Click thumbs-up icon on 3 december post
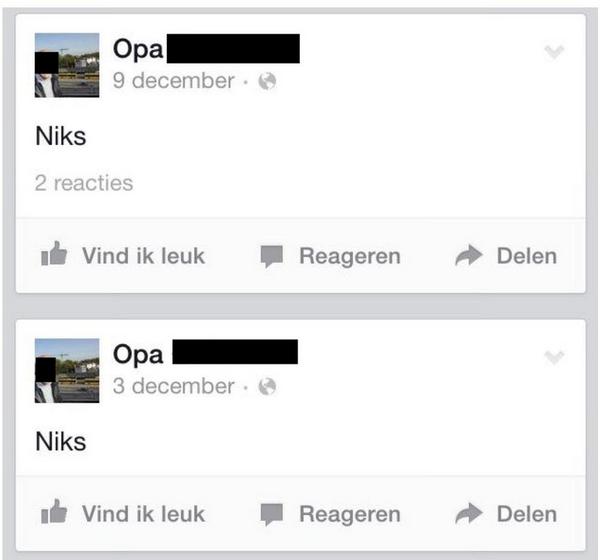This screenshot has width=600, height=560. [x=54, y=511]
